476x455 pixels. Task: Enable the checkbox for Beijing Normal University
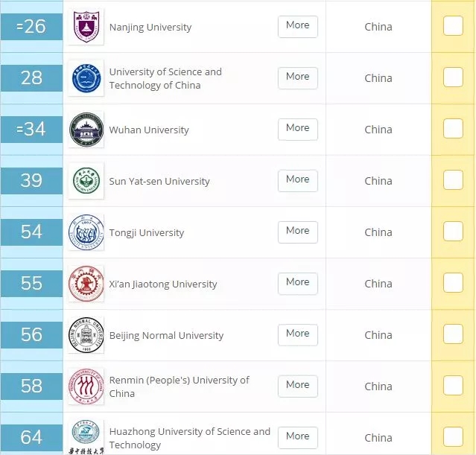click(453, 334)
